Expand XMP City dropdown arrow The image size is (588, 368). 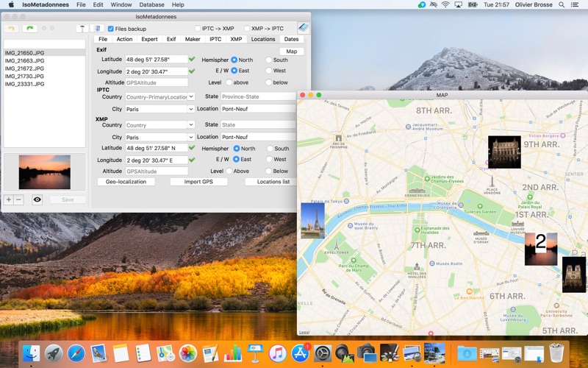coord(191,137)
